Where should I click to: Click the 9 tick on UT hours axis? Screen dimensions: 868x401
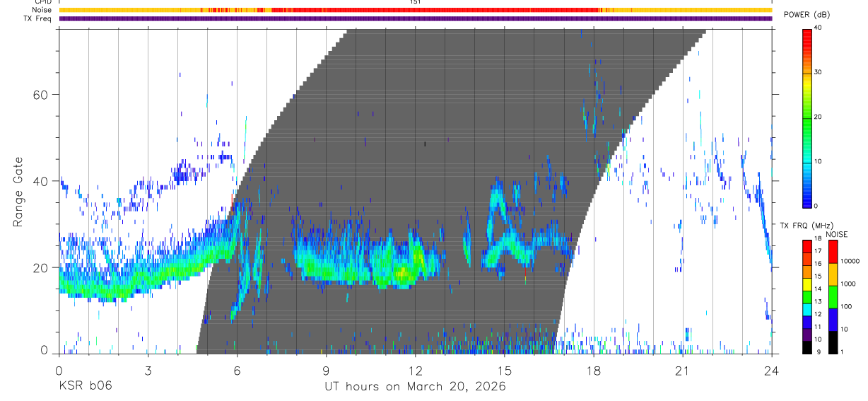[326, 370]
